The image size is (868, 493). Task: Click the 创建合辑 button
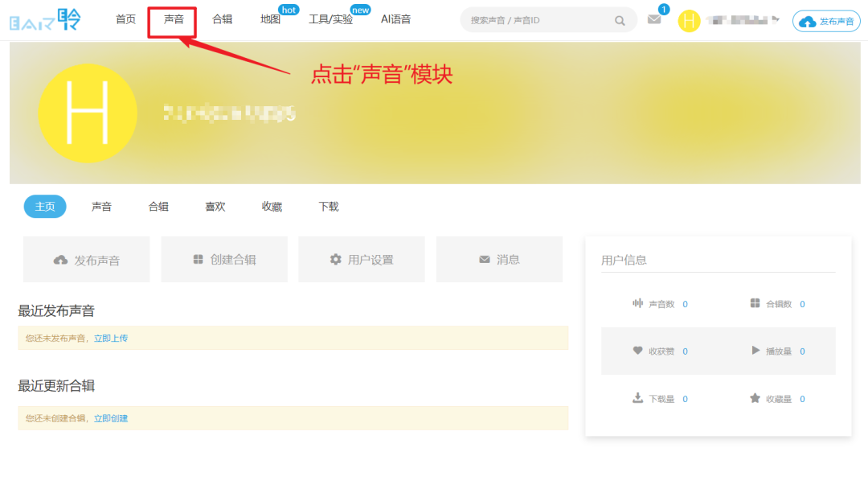[223, 259]
